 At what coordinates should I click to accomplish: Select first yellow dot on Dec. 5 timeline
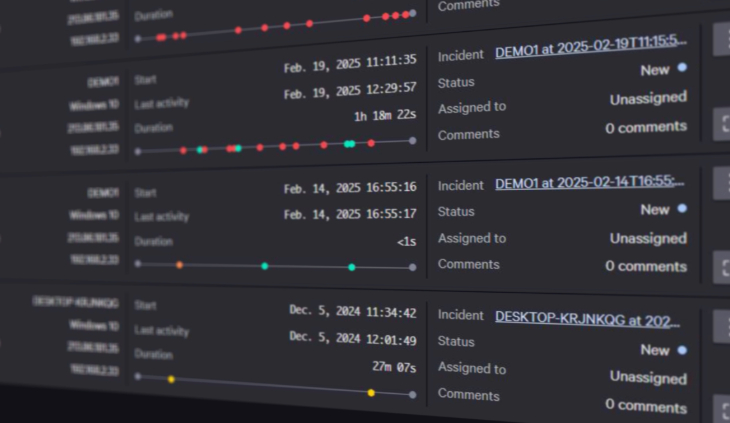[x=171, y=379]
